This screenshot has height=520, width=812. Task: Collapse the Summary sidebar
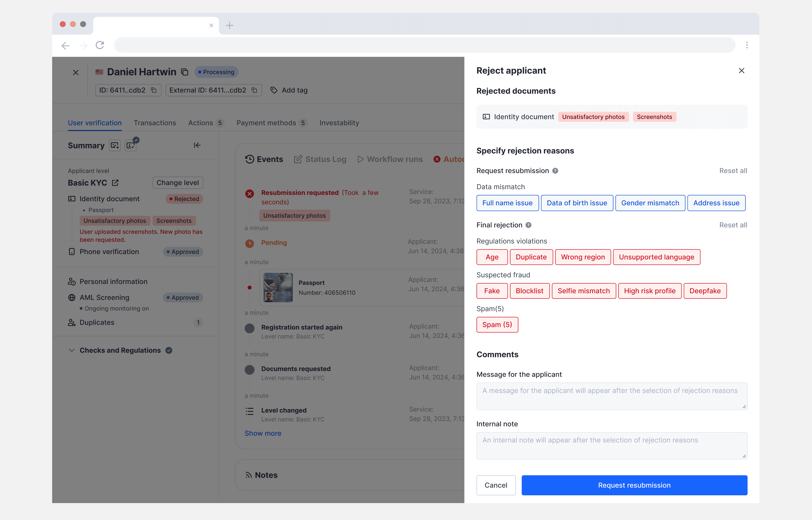197,145
